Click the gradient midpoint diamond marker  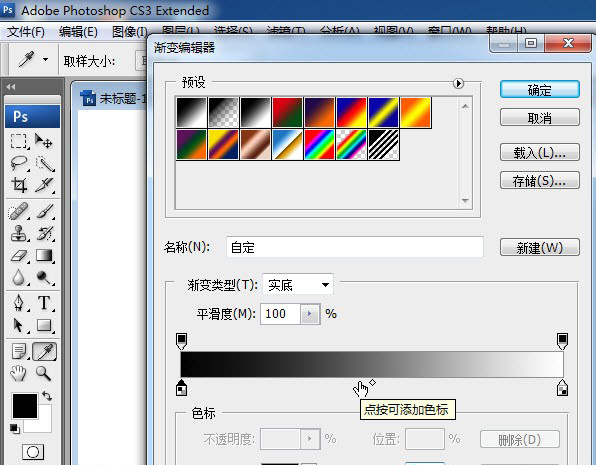click(x=372, y=382)
